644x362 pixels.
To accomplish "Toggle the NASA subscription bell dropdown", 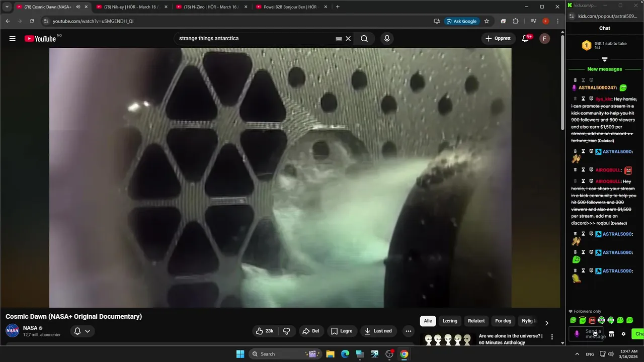I will pyautogui.click(x=82, y=331).
